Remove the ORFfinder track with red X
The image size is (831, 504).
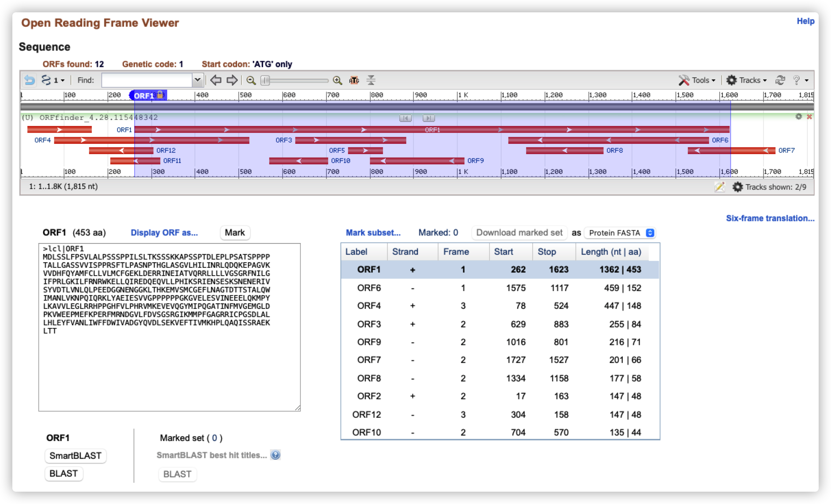pos(809,117)
